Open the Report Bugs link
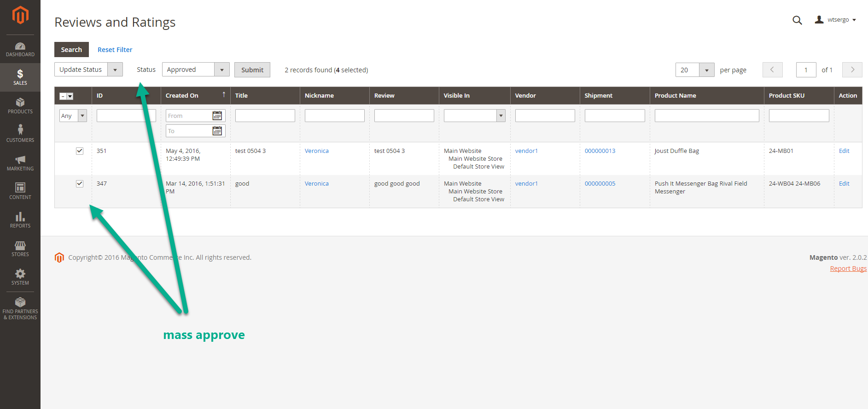 point(848,269)
